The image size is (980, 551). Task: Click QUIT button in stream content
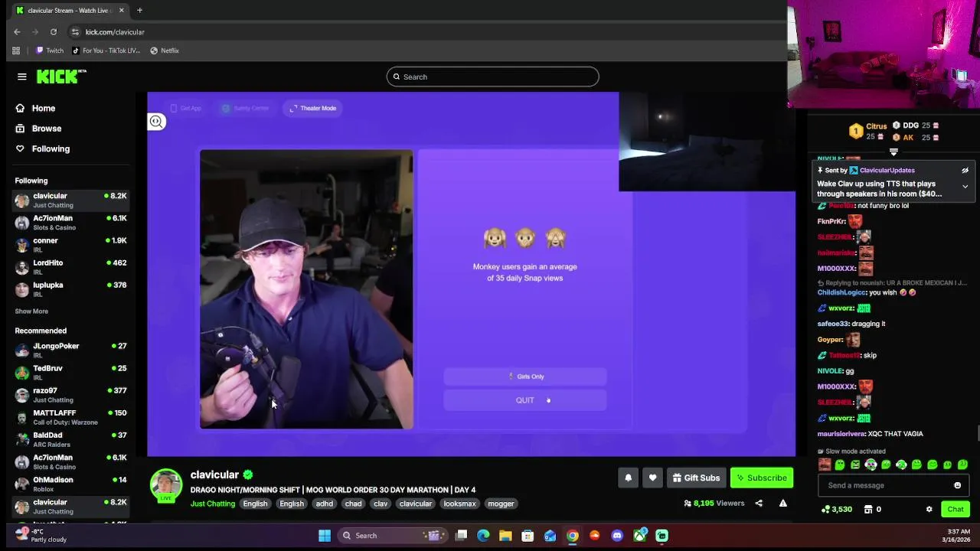pyautogui.click(x=525, y=400)
